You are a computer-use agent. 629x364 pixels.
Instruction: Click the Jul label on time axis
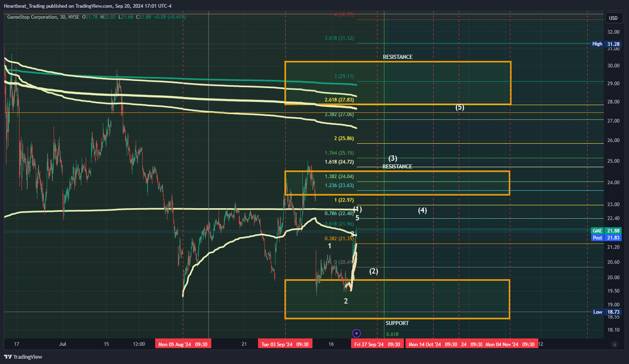pos(63,344)
